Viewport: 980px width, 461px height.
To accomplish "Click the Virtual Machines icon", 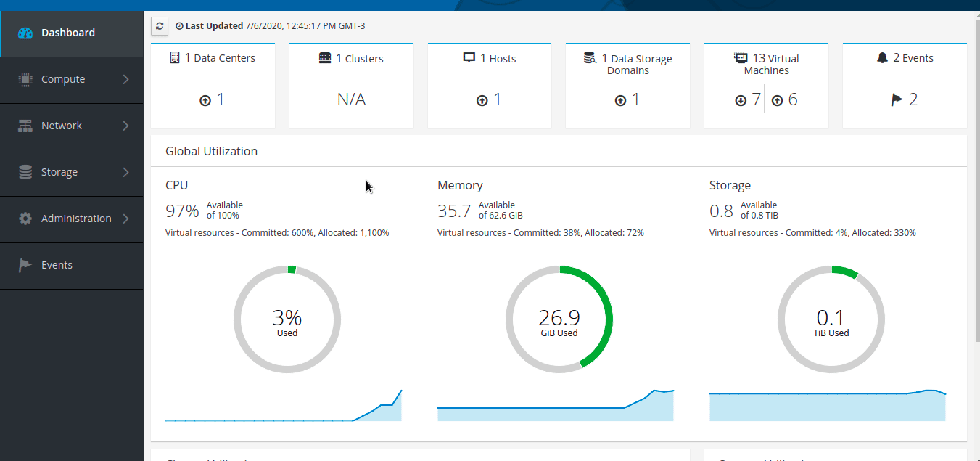I will [741, 58].
